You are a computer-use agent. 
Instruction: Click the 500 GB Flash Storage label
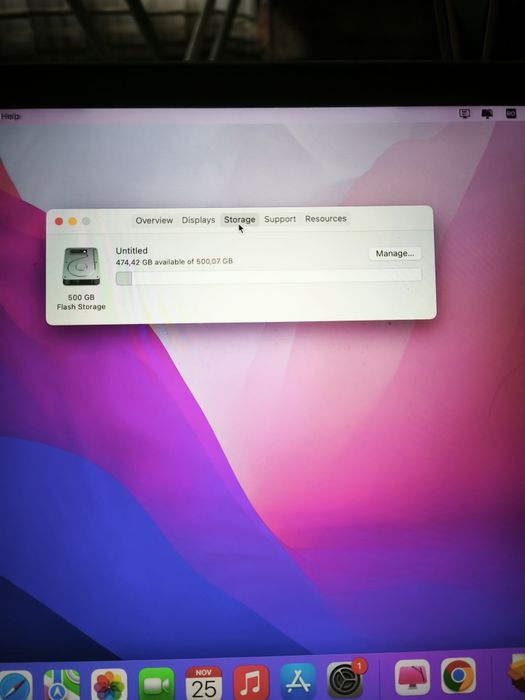pos(81,302)
